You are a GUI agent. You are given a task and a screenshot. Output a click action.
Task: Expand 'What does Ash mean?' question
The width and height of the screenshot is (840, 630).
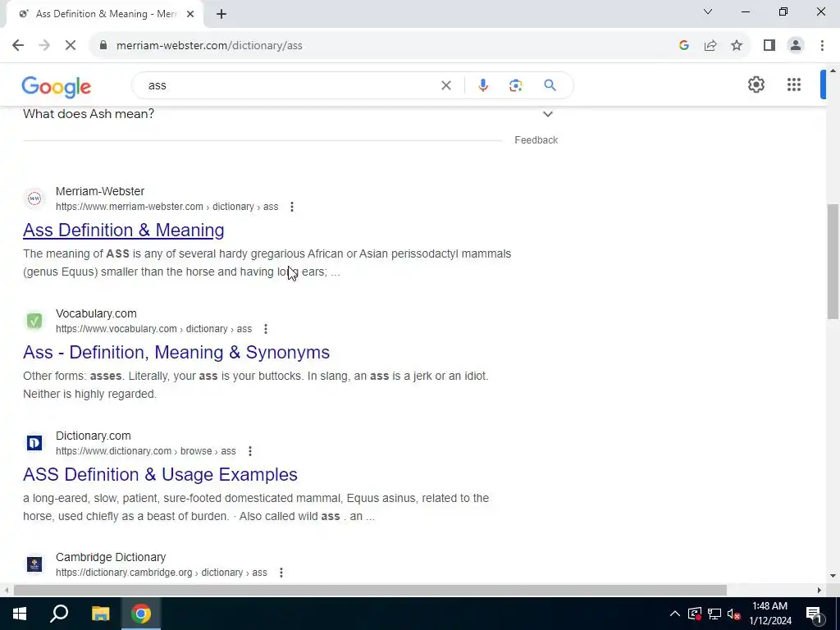click(547, 114)
